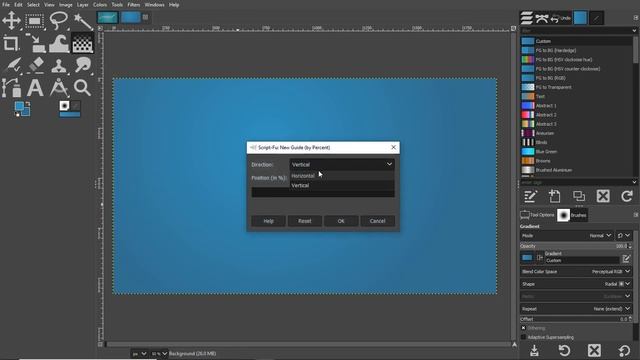Choose Horizontal from Direction list

click(342, 176)
